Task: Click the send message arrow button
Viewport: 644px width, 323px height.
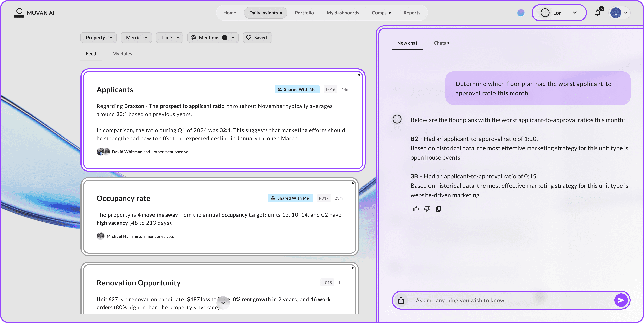Action: click(x=621, y=300)
